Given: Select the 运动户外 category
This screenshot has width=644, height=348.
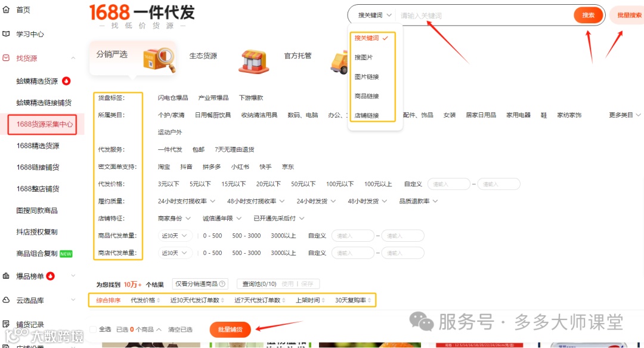Looking at the screenshot, I should (x=169, y=132).
